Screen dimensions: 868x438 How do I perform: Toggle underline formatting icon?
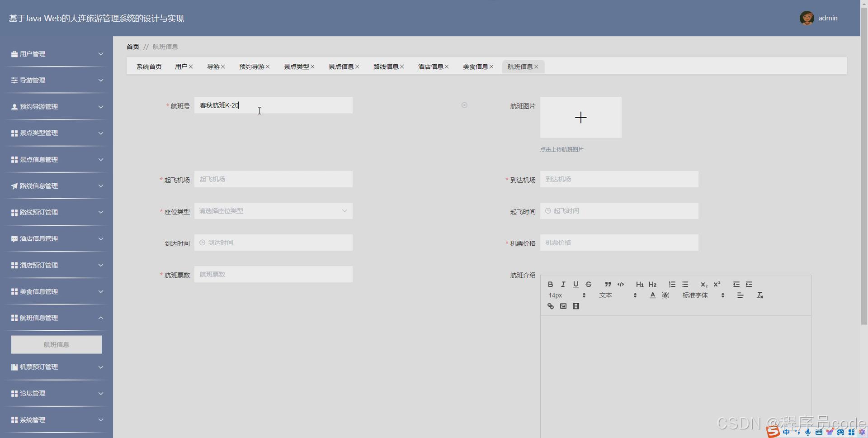coord(576,284)
